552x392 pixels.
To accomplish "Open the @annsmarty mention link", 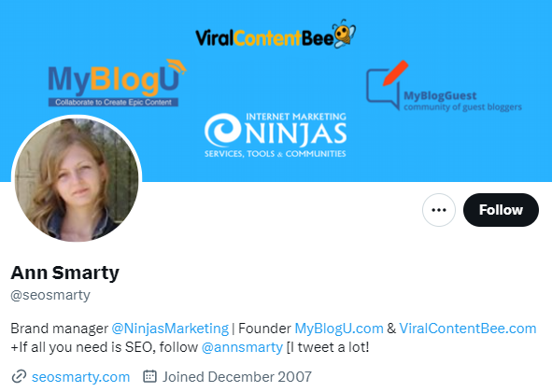I will [242, 347].
